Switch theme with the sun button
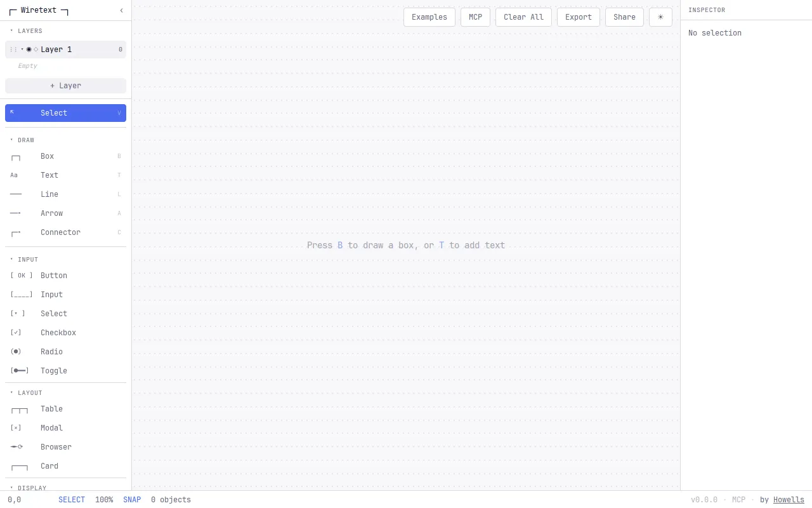812x508 pixels. pyautogui.click(x=660, y=17)
